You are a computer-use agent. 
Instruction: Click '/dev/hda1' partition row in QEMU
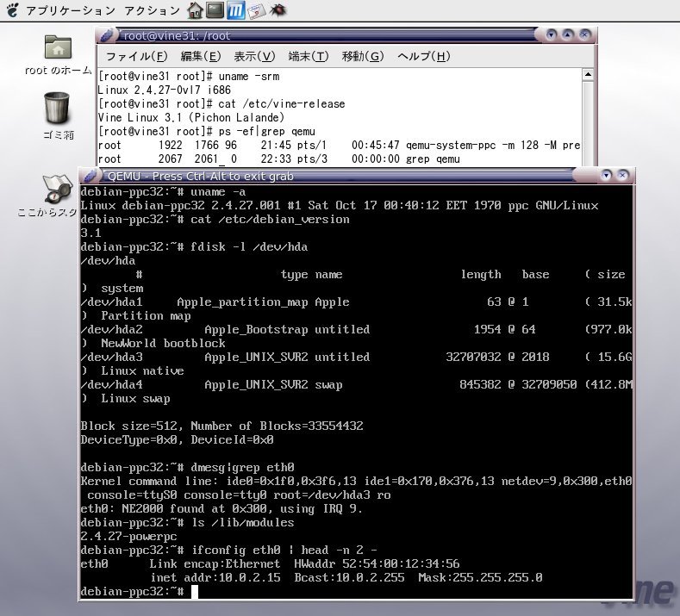(357, 302)
